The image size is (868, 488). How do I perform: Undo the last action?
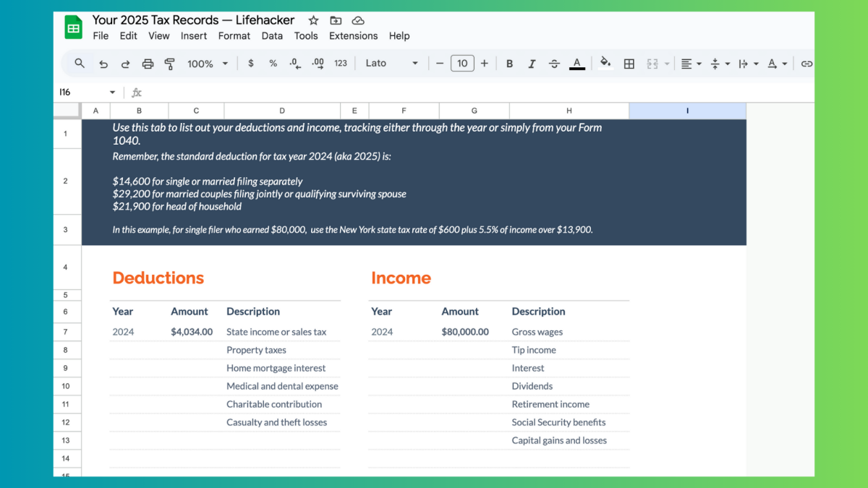(103, 64)
